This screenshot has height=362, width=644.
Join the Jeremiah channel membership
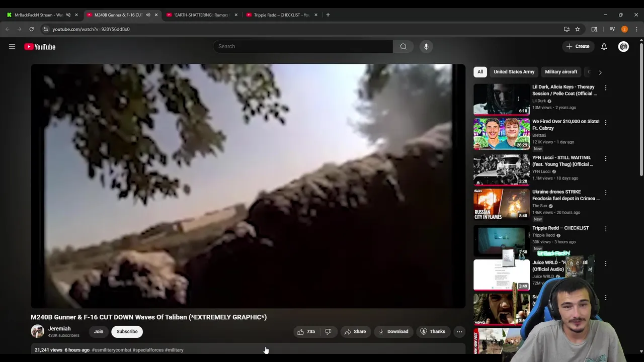(99, 332)
